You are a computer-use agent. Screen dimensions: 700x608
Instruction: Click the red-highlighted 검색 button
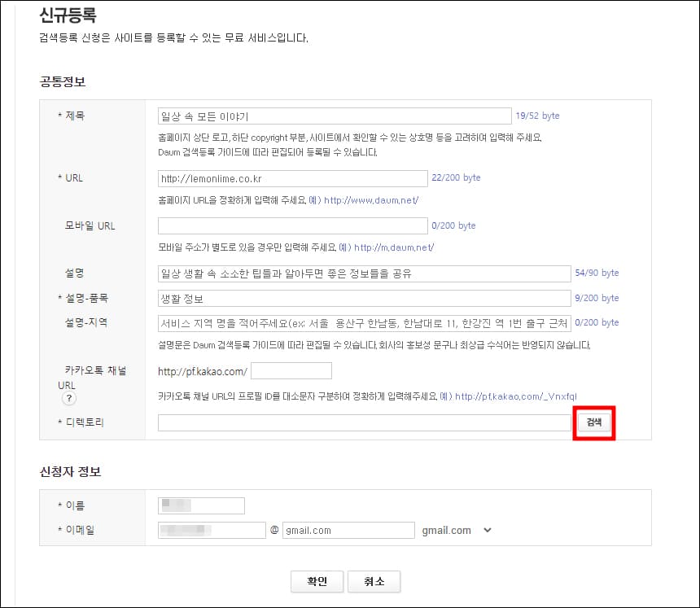point(593,422)
